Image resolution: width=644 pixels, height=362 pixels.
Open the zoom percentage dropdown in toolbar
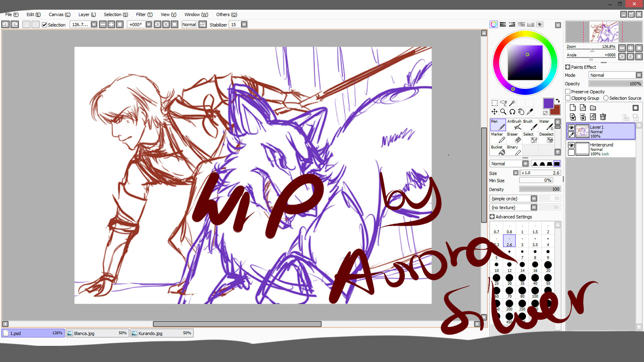(94, 25)
